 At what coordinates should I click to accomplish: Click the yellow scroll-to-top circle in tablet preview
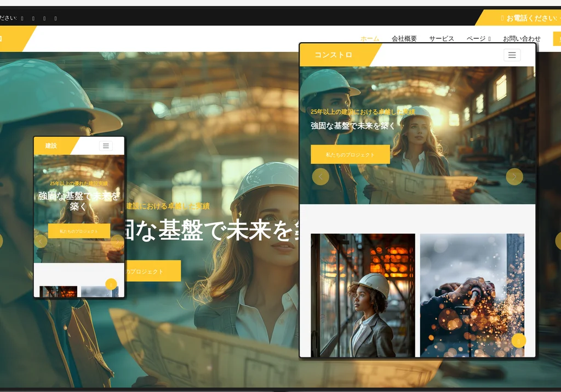click(518, 341)
